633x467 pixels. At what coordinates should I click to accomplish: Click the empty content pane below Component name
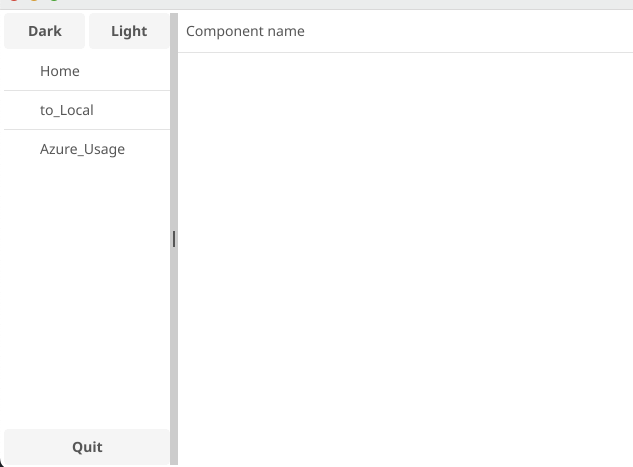[x=405, y=258]
